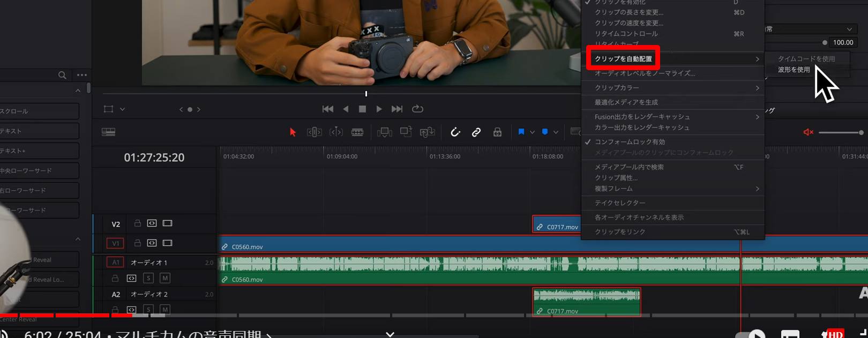The image size is (868, 338).
Task: Select the red arrow Selection mode tool
Action: (293, 132)
